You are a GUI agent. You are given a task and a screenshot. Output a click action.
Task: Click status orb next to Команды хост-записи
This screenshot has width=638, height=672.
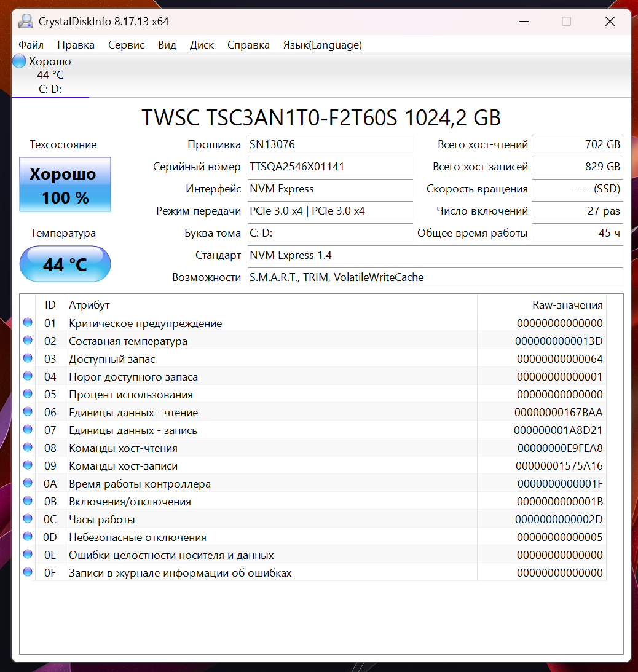(x=28, y=465)
